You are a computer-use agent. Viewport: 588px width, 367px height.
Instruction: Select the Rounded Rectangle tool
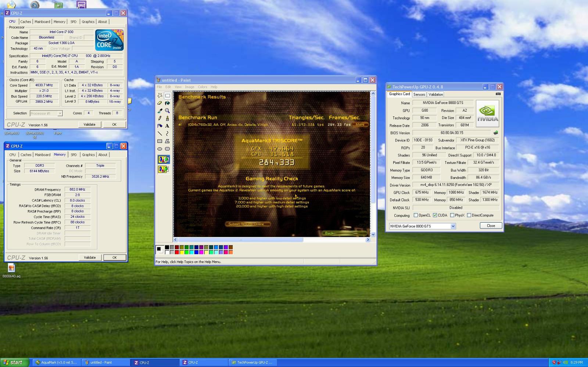[x=168, y=149]
